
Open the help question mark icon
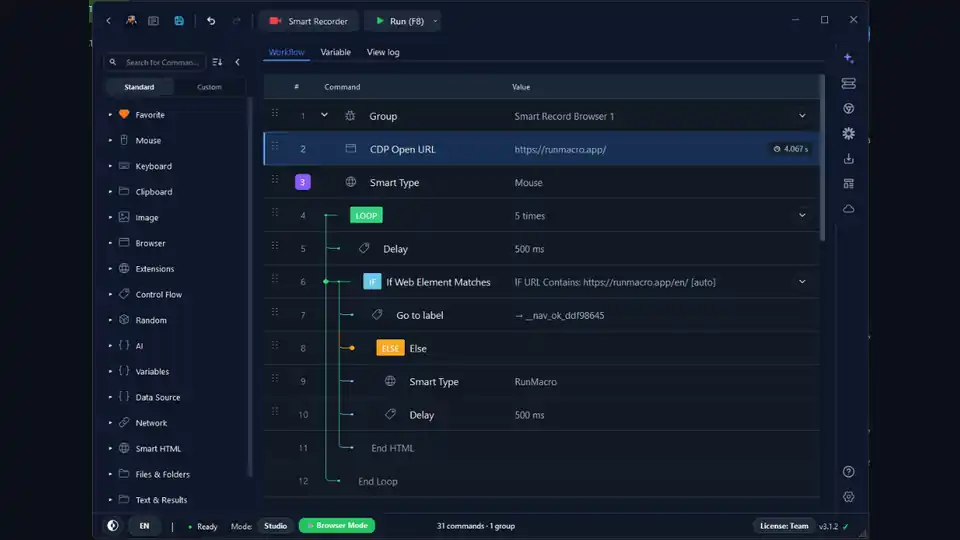849,471
